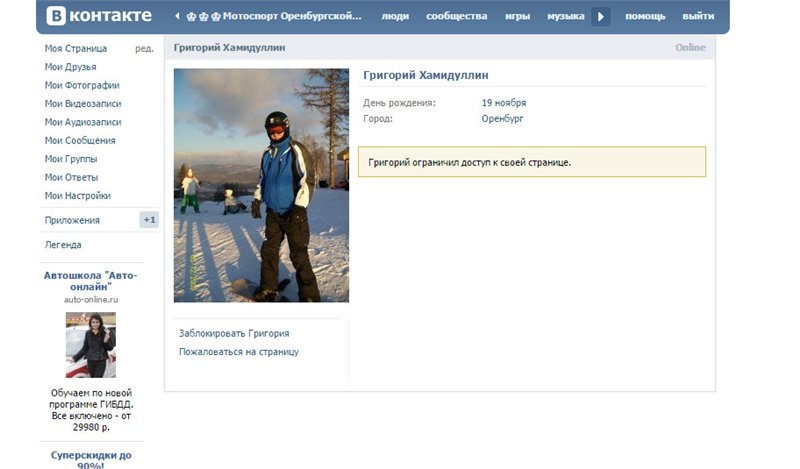Open Мои Фотографии
This screenshot has height=469, width=800.
pos(82,85)
